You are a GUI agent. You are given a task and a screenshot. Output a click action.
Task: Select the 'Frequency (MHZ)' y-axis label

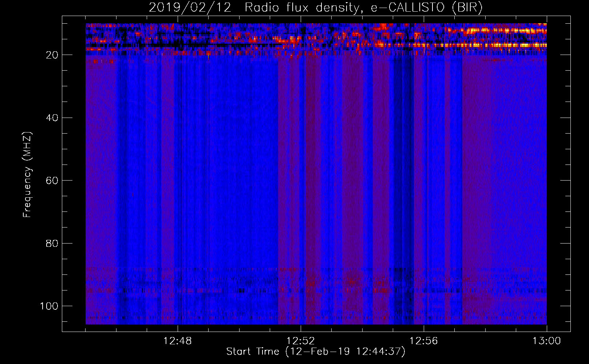[x=28, y=175]
